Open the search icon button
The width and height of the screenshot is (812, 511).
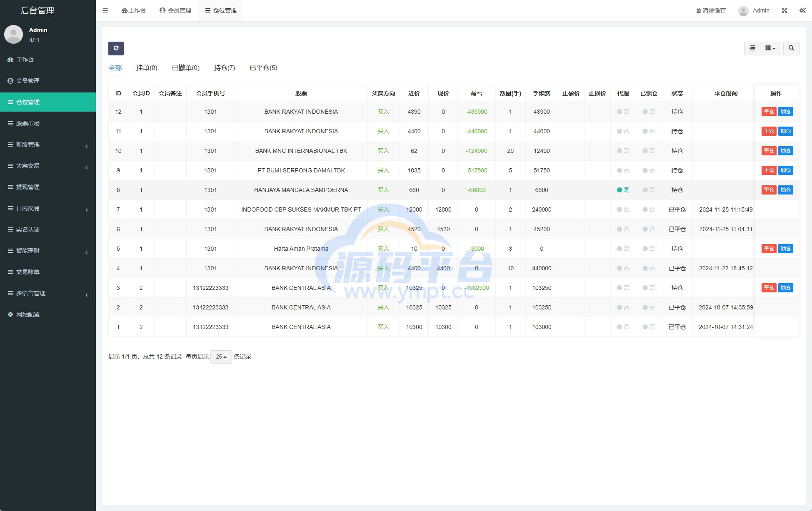tap(791, 48)
